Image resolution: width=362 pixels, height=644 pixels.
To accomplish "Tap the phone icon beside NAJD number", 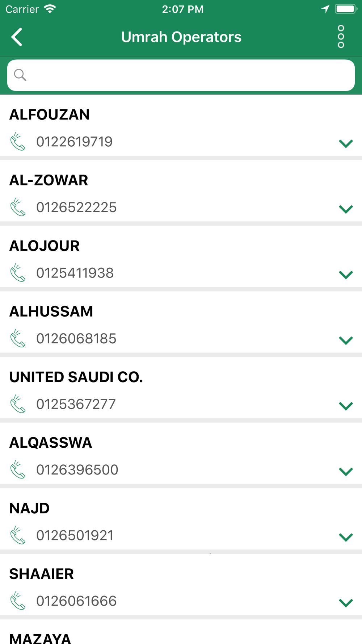I will [18, 535].
